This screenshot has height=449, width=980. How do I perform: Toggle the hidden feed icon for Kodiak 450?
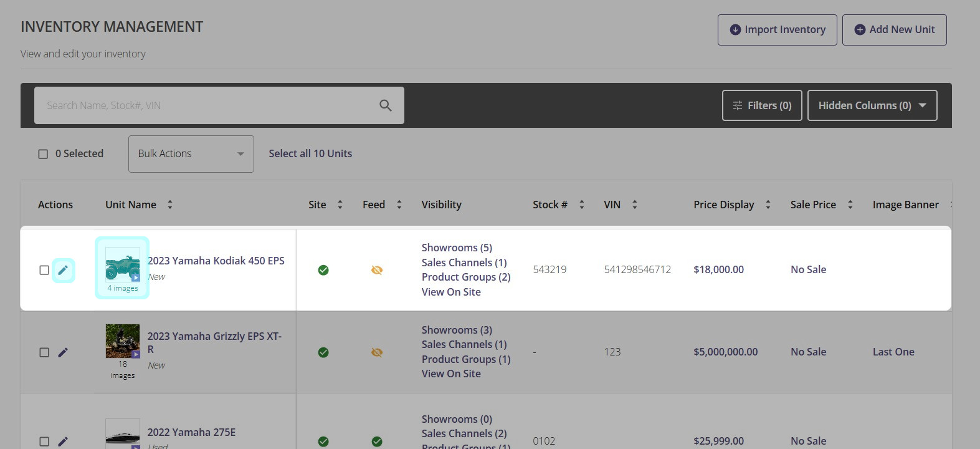coord(377,270)
